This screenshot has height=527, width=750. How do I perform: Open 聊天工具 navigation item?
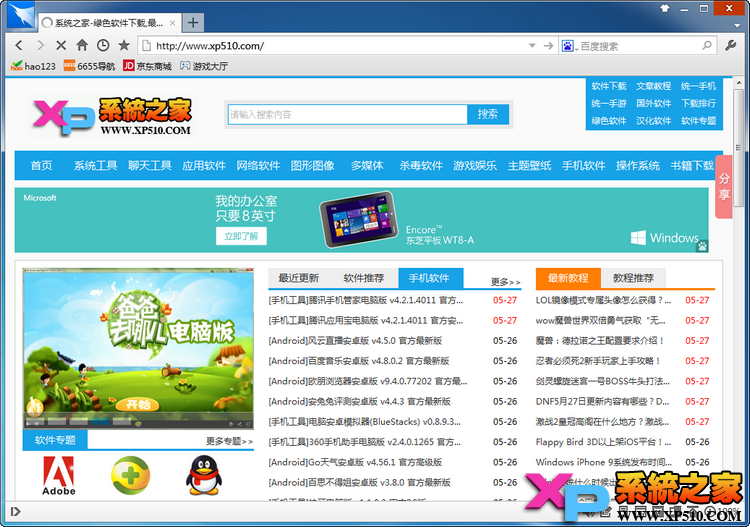pos(150,165)
